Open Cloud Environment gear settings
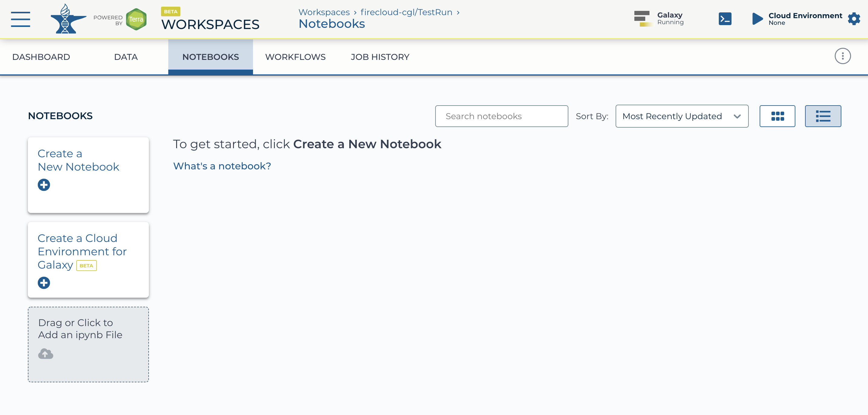The width and height of the screenshot is (868, 415). pyautogui.click(x=854, y=18)
